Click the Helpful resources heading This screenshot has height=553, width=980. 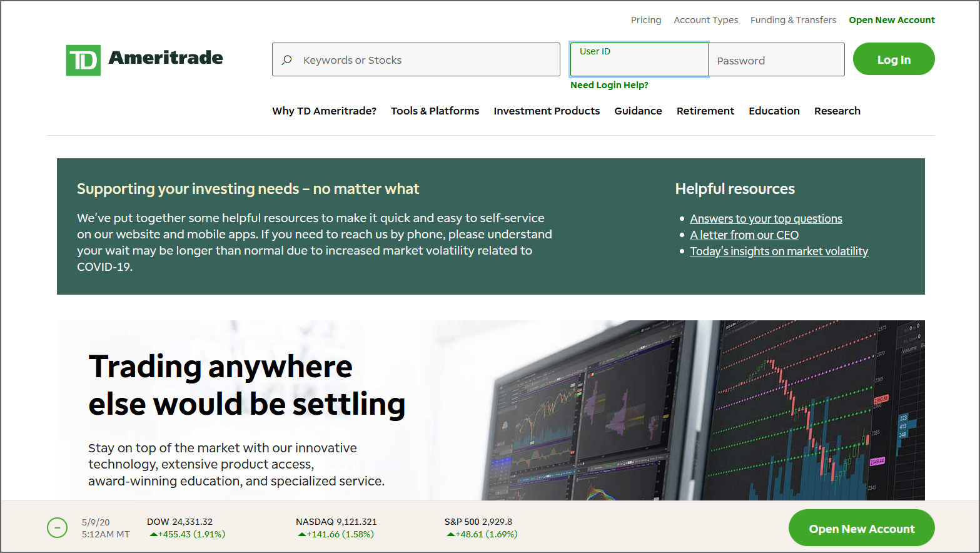coord(735,189)
